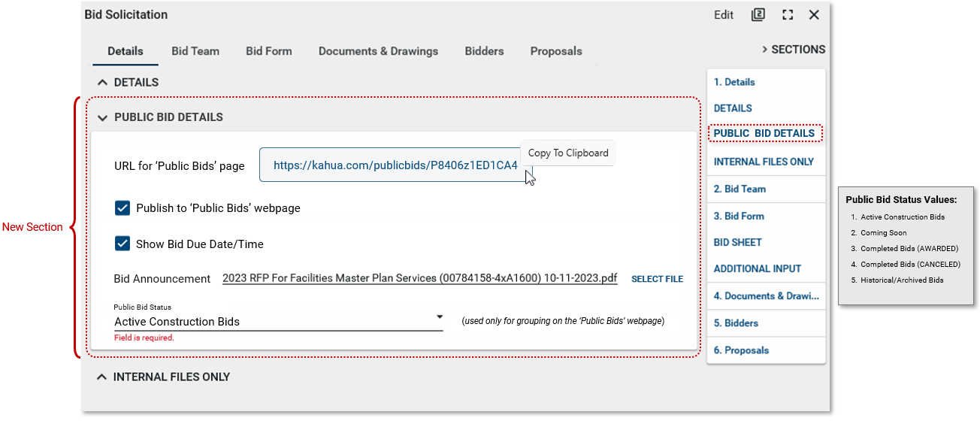Navigate to 5. Bidders section
The image size is (980, 421).
tap(736, 323)
